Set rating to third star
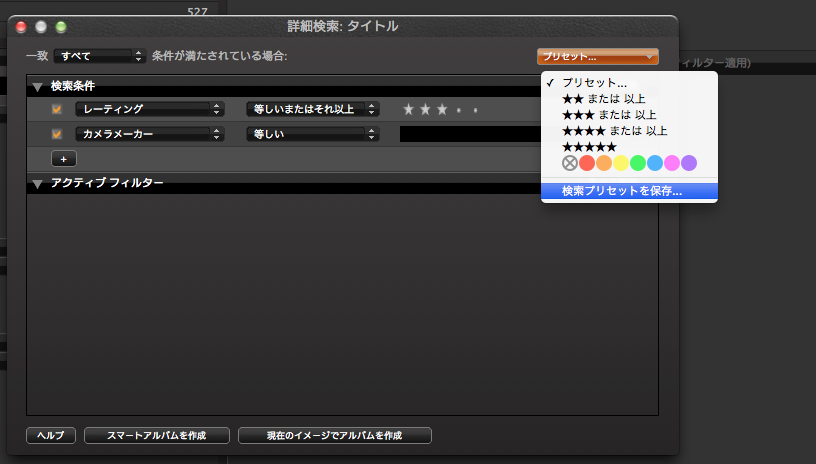The image size is (816, 464). [441, 109]
